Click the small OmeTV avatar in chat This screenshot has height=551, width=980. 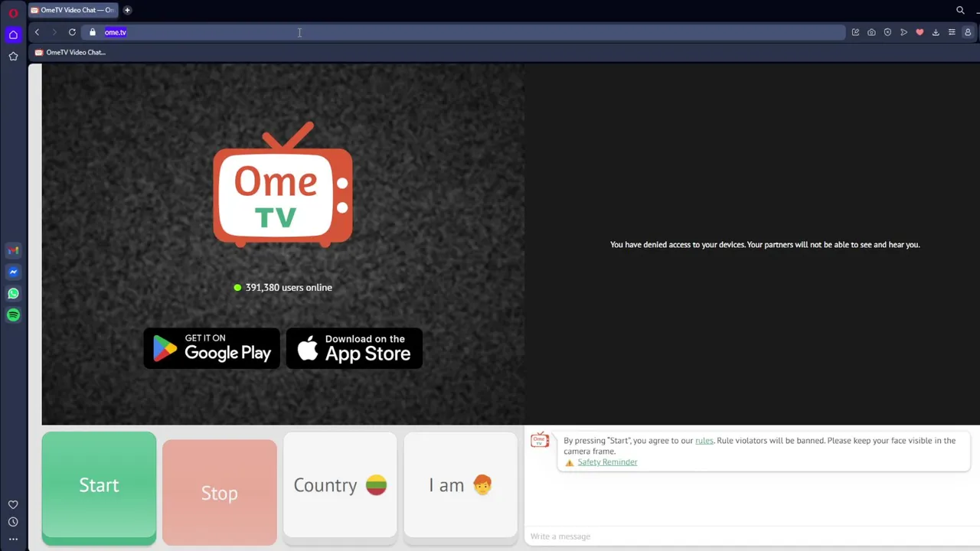coord(540,440)
